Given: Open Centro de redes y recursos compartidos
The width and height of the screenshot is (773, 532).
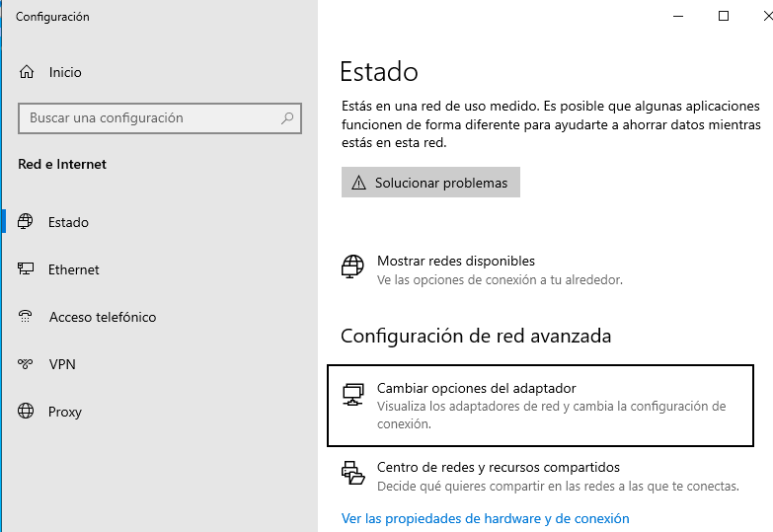Looking at the screenshot, I should 499,467.
